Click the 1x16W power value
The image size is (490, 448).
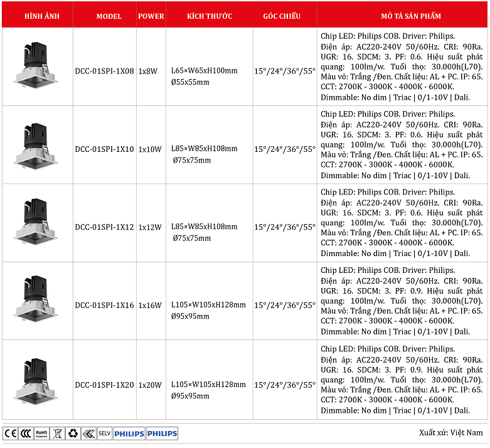click(150, 305)
